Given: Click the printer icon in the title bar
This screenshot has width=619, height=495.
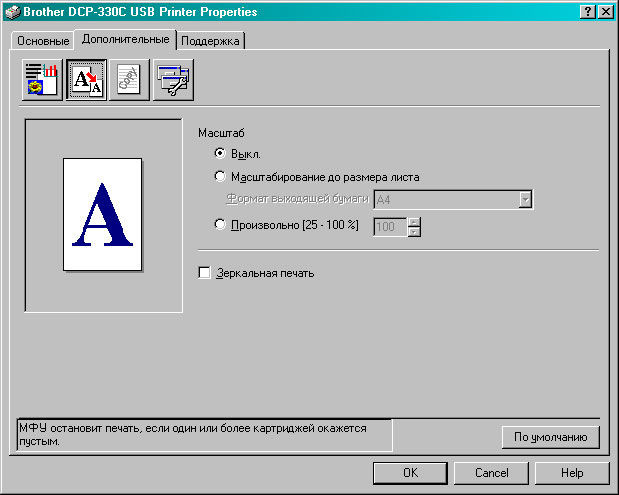Looking at the screenshot, I should click(12, 12).
